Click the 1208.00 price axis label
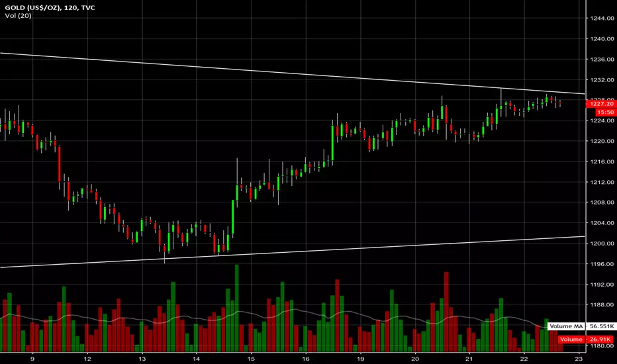 point(602,203)
